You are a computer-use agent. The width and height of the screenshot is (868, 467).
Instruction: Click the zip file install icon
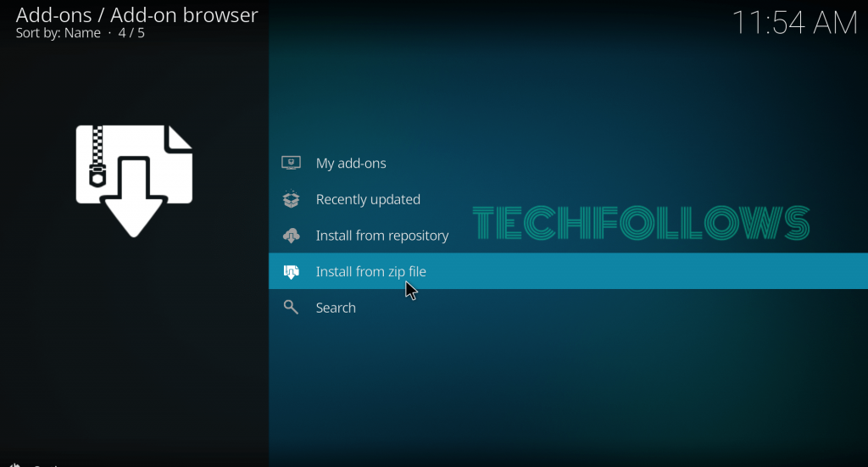point(292,272)
